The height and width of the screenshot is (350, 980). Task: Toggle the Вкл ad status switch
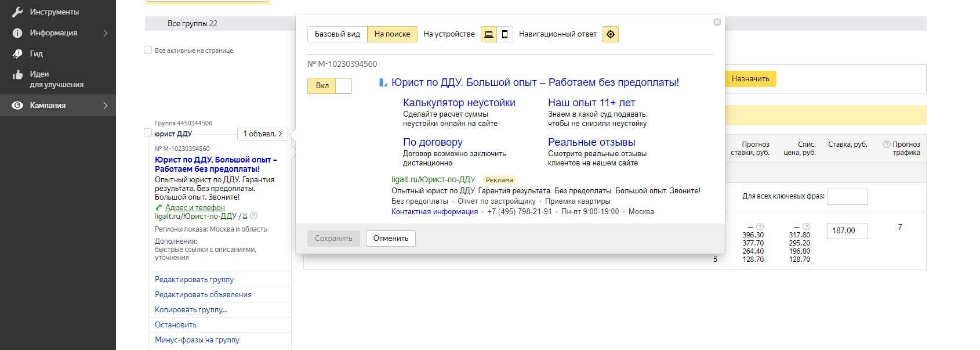[x=329, y=86]
